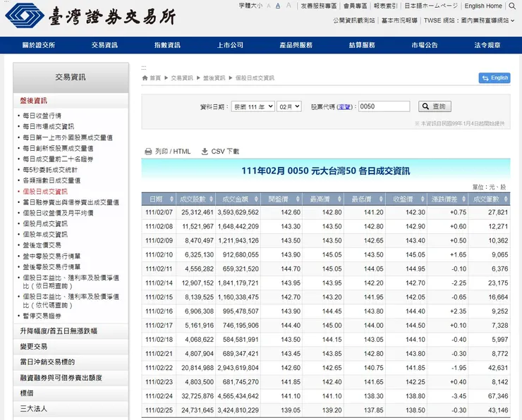Expand 變更交易 sidebar section
Image resolution: width=522 pixels, height=420 pixels.
click(x=71, y=347)
